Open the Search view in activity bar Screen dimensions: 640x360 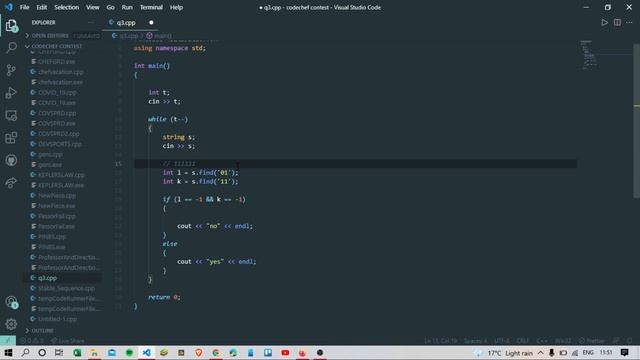11,48
